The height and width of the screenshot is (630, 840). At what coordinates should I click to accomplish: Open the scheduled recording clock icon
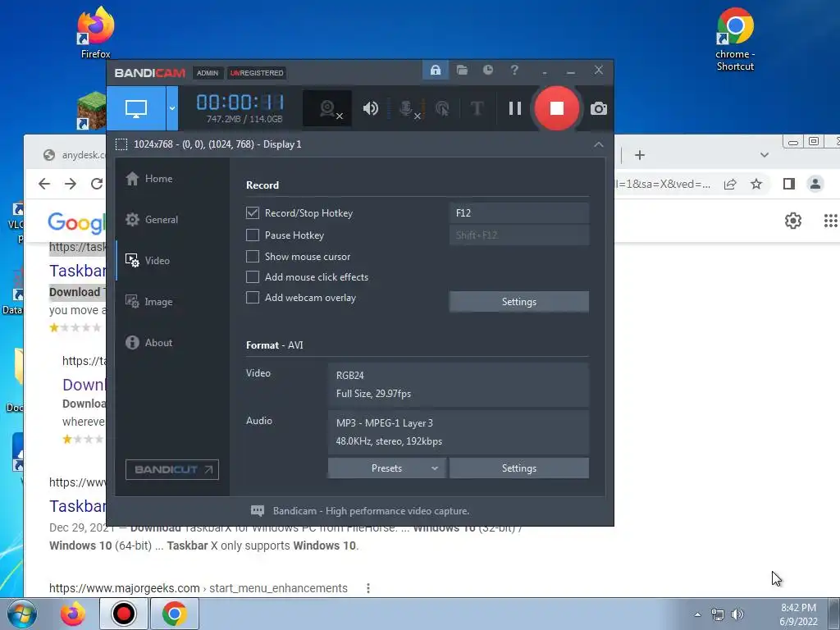[x=488, y=71]
